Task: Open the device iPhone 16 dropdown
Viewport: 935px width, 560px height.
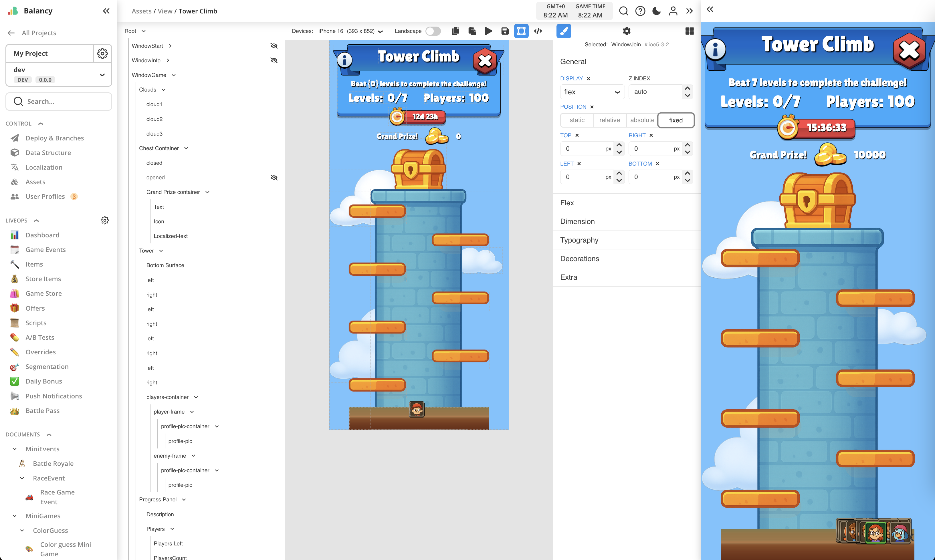Action: 350,31
